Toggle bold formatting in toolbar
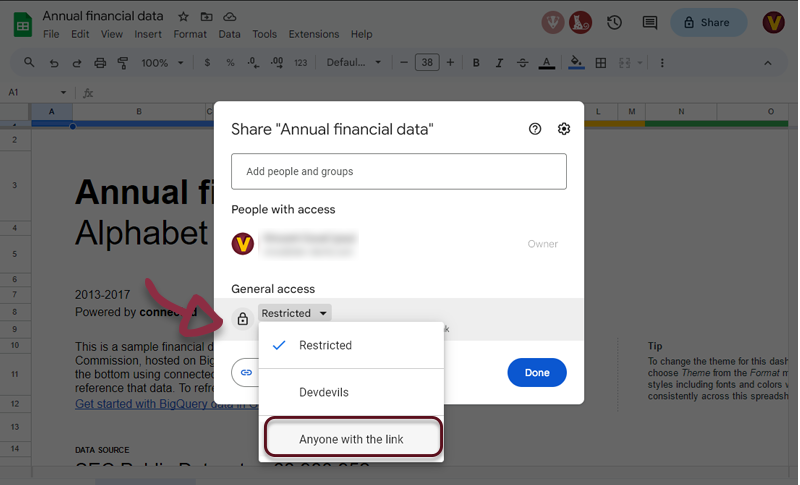800x485 pixels. click(x=476, y=63)
